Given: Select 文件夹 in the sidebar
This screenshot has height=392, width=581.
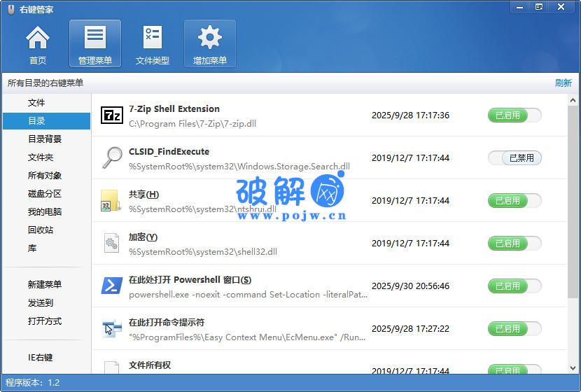Looking at the screenshot, I should click(47, 157).
